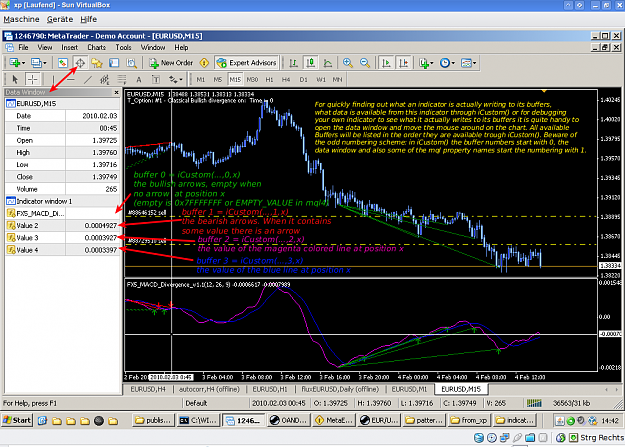
Task: Switch to EURUSD,H4 chart tab
Action: tap(148, 389)
